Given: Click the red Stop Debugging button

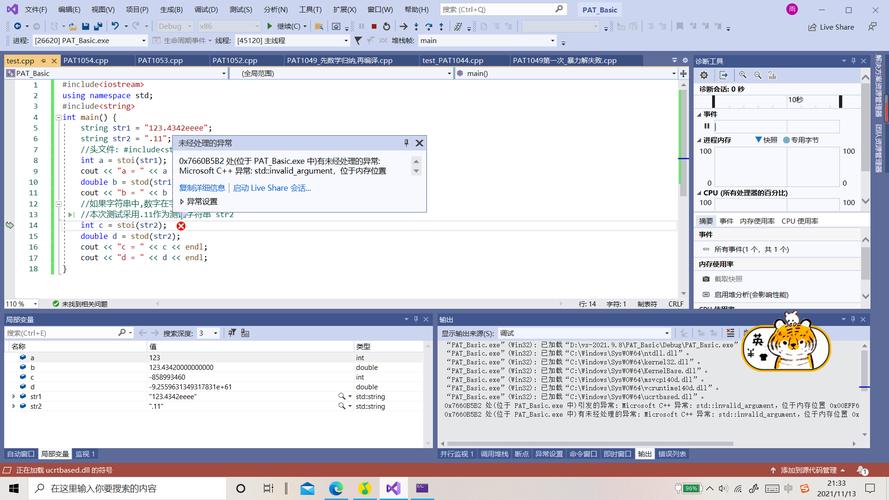Looking at the screenshot, I should (x=373, y=26).
